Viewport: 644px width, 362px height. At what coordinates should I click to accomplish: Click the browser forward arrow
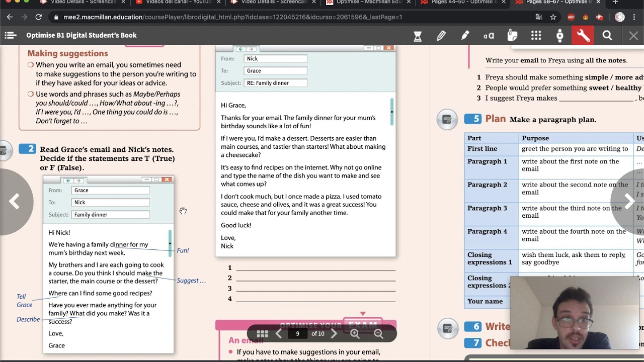(x=24, y=17)
